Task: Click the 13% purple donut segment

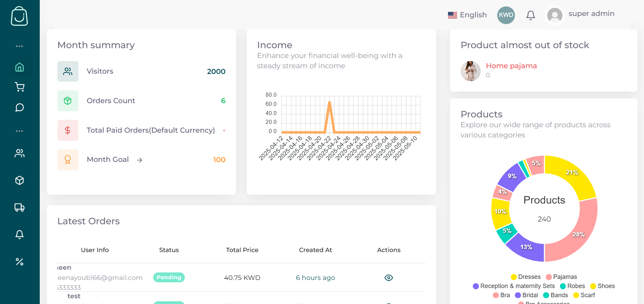Action: tap(527, 247)
